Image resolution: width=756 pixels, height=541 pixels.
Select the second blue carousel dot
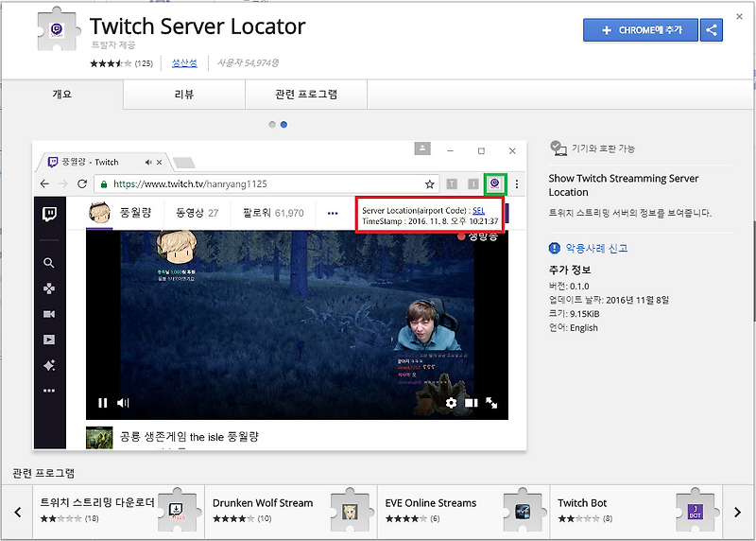284,125
